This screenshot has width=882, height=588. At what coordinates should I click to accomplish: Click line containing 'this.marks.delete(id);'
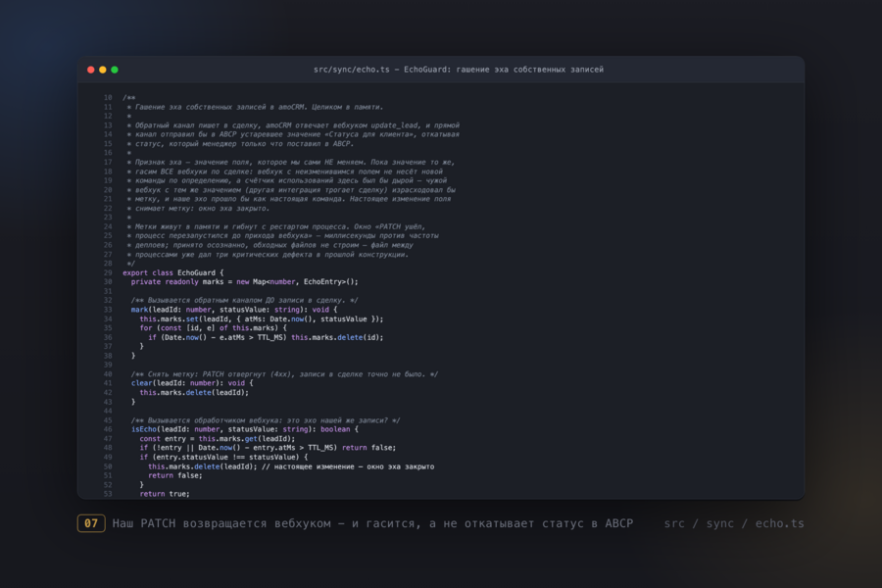pyautogui.click(x=266, y=337)
